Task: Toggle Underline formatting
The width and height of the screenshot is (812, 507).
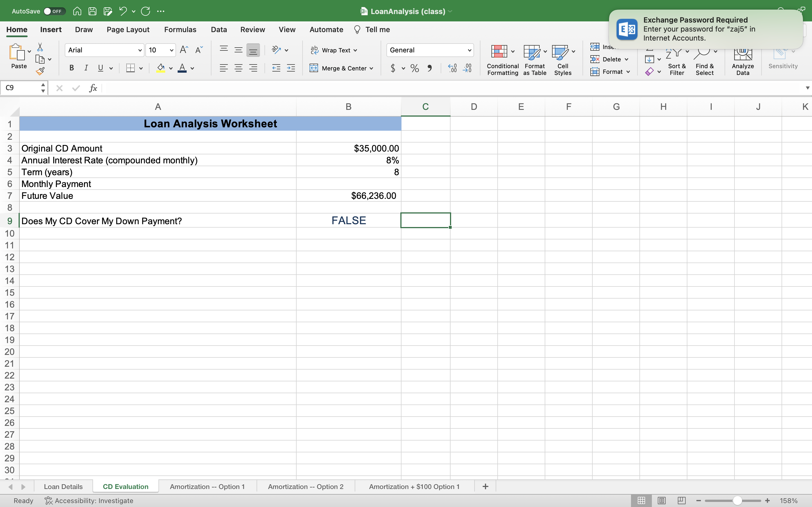Action: (101, 68)
